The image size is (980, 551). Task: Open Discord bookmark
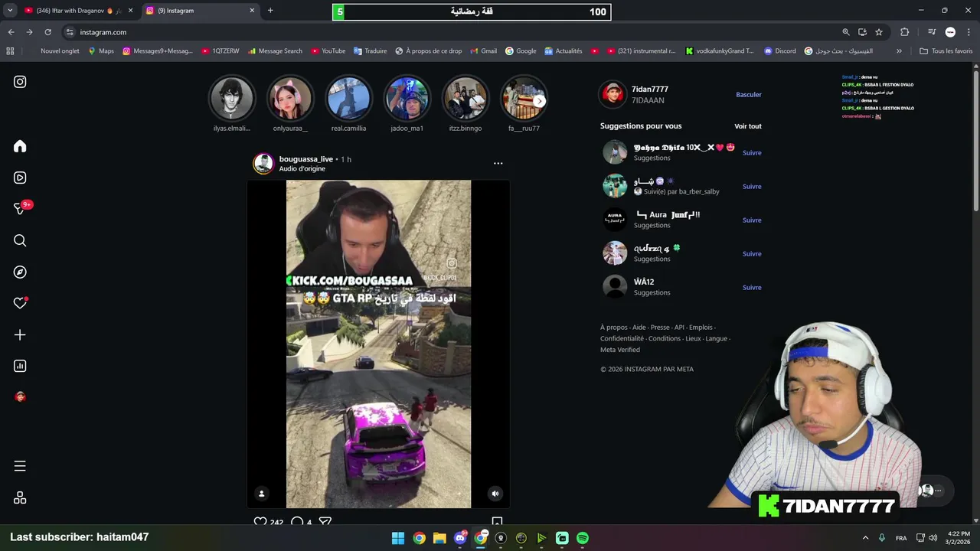779,51
